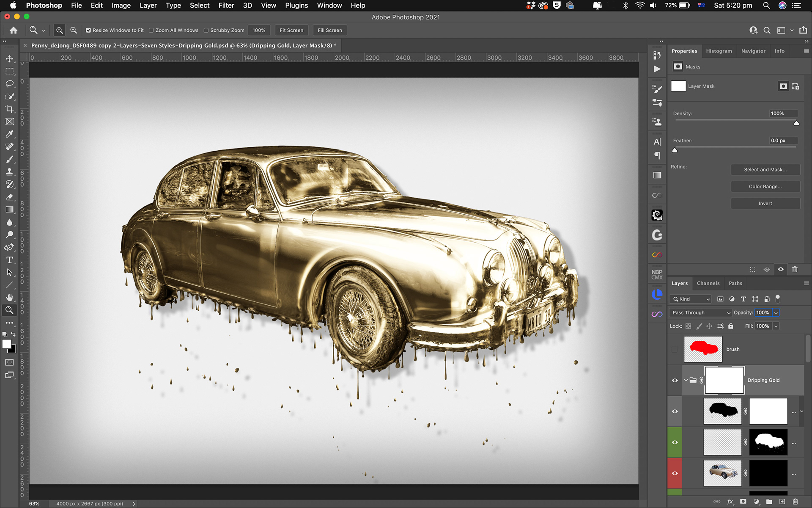812x508 pixels.
Task: Hide the Dripping Gold group
Action: [675, 380]
